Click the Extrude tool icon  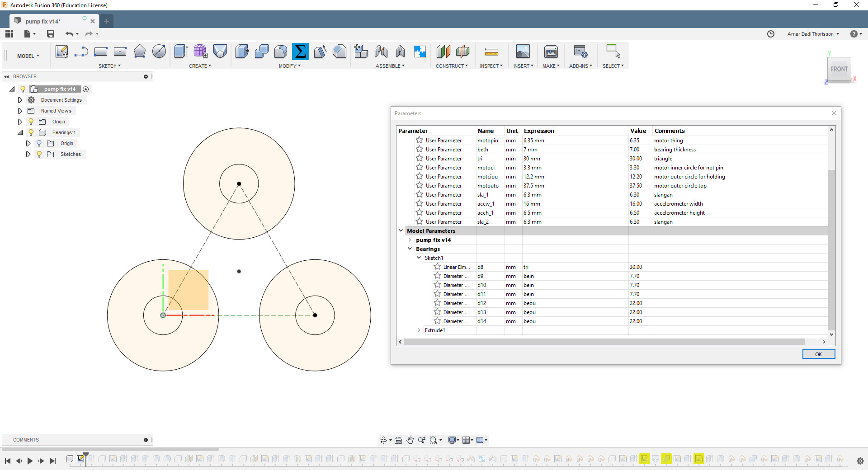[x=181, y=52]
